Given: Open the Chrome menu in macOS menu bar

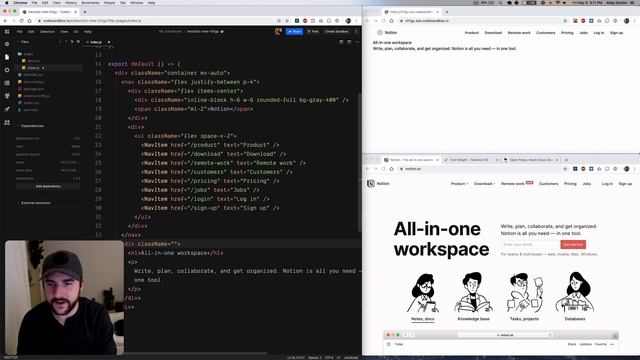Looking at the screenshot, I should tap(20, 2).
